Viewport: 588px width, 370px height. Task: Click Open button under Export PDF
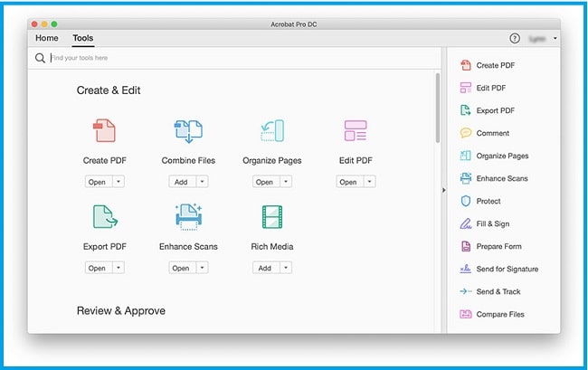click(99, 268)
